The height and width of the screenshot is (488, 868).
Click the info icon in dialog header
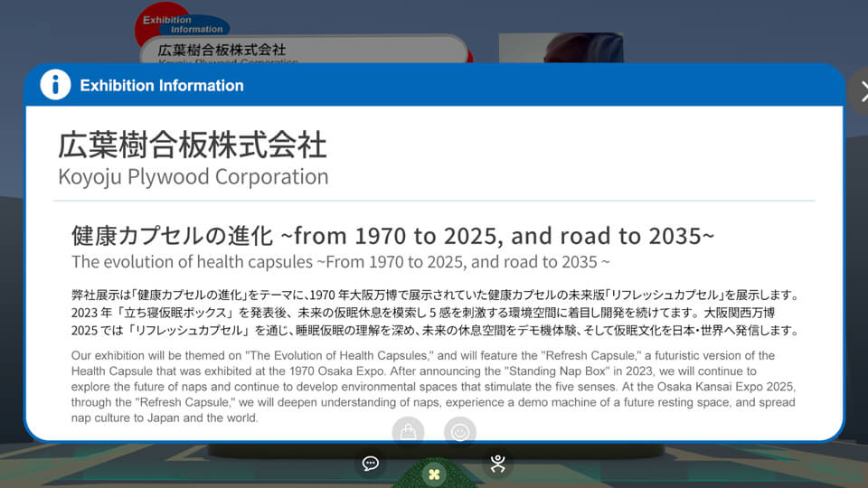pyautogui.click(x=55, y=85)
